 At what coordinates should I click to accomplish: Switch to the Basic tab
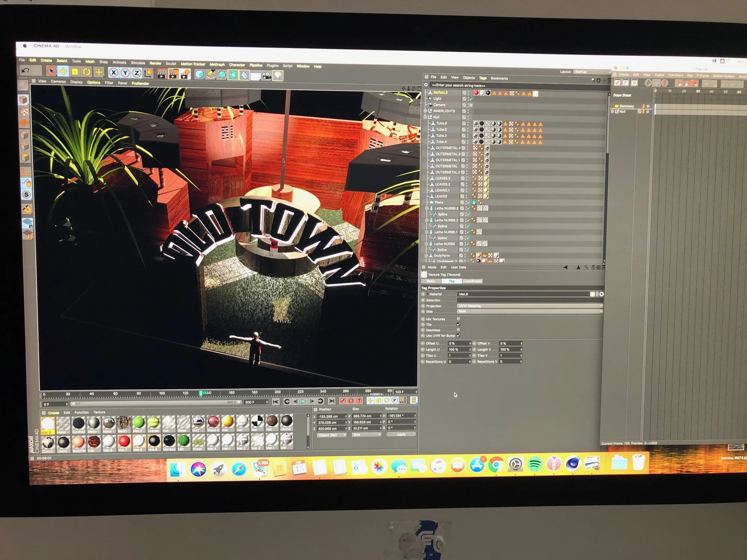pos(431,281)
